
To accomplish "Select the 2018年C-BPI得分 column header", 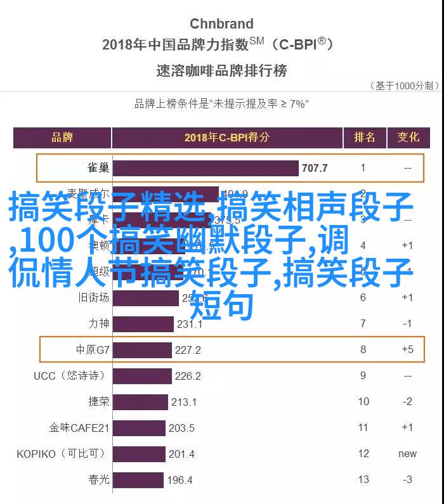I will click(226, 138).
